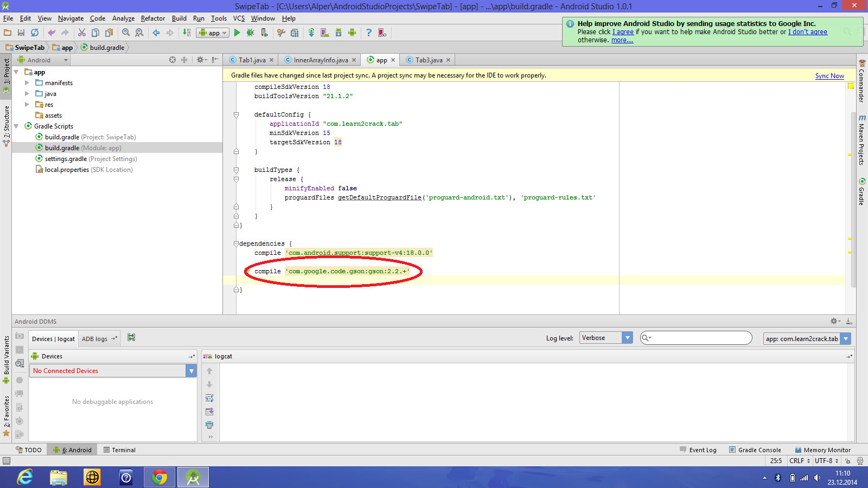The height and width of the screenshot is (488, 868).
Task: Navigate back with the blue left arrow
Action: click(x=156, y=33)
